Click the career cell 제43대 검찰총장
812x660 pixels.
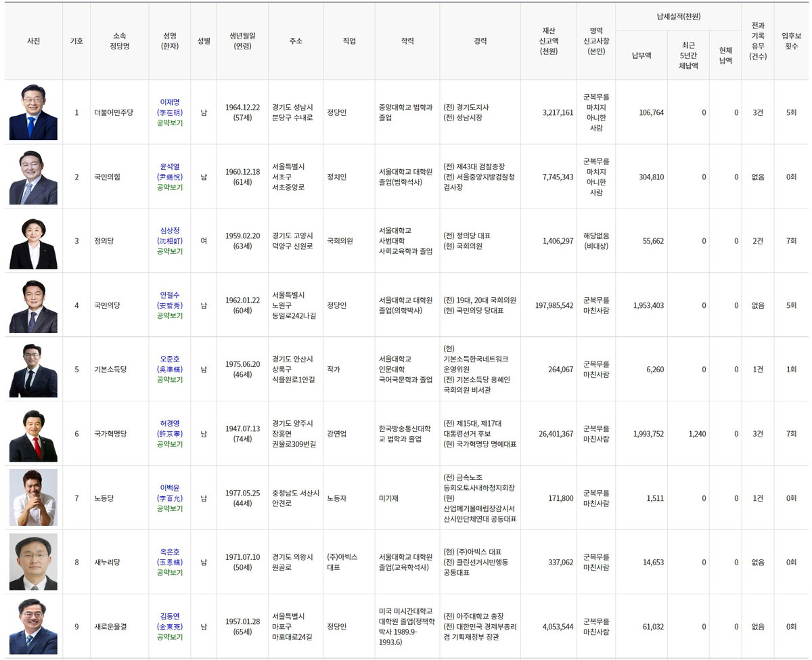coord(480,177)
